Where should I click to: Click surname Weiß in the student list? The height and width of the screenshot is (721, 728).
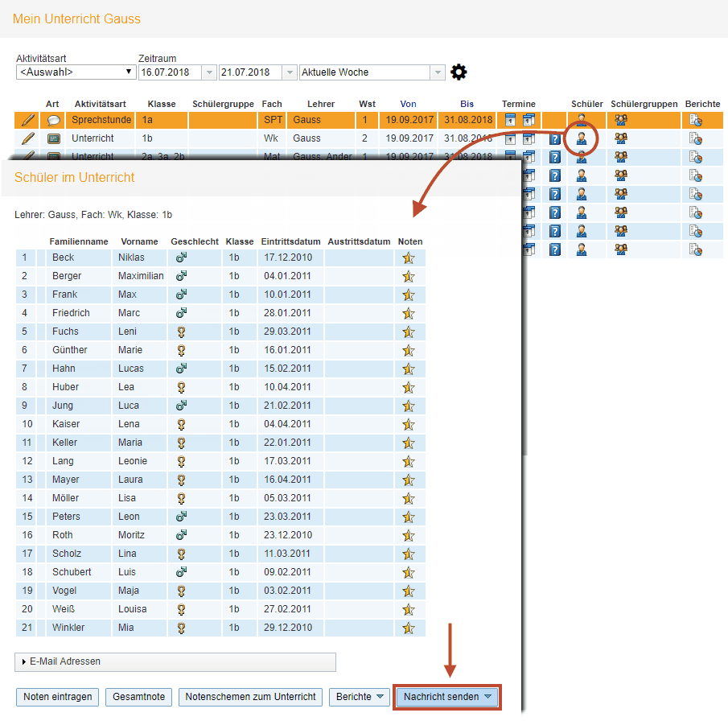63,609
